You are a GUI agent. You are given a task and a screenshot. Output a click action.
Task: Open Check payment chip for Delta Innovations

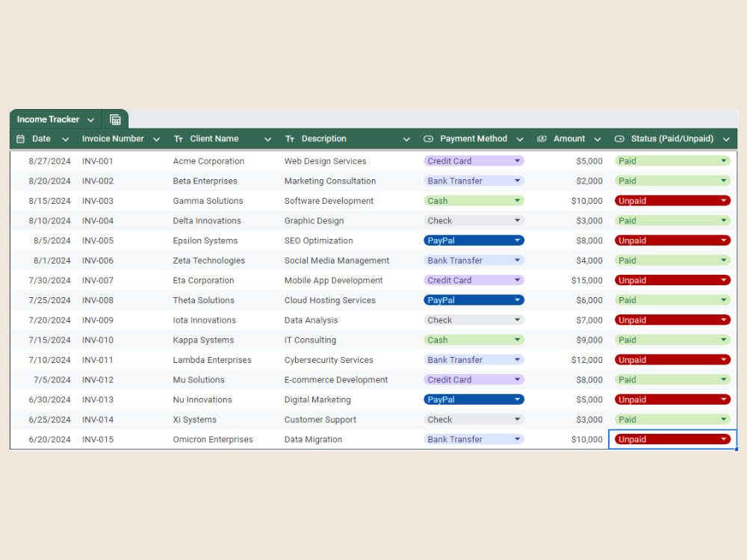(x=474, y=220)
